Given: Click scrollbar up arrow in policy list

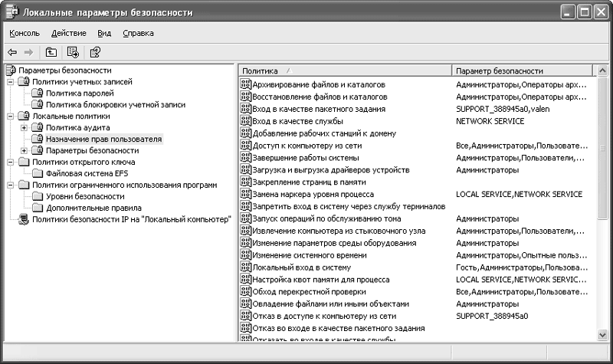Looking at the screenshot, I should [x=602, y=71].
